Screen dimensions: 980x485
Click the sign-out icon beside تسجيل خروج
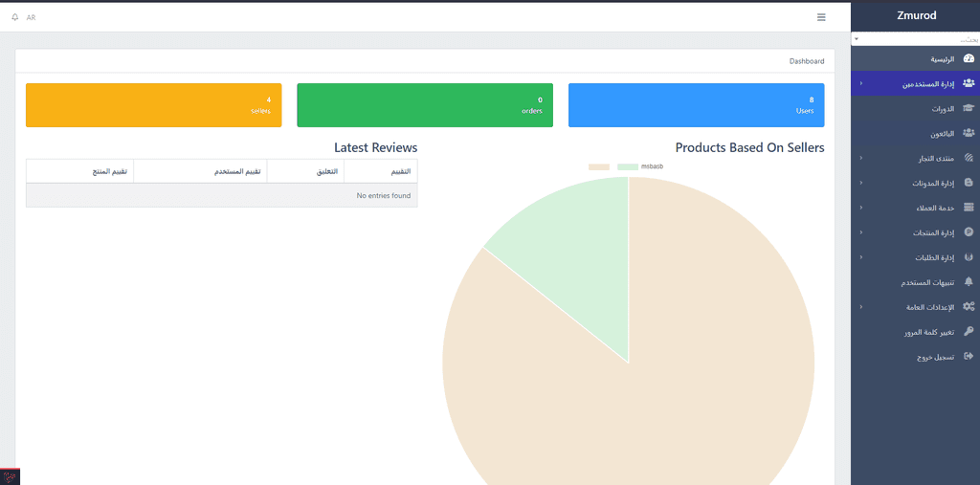[x=969, y=356]
